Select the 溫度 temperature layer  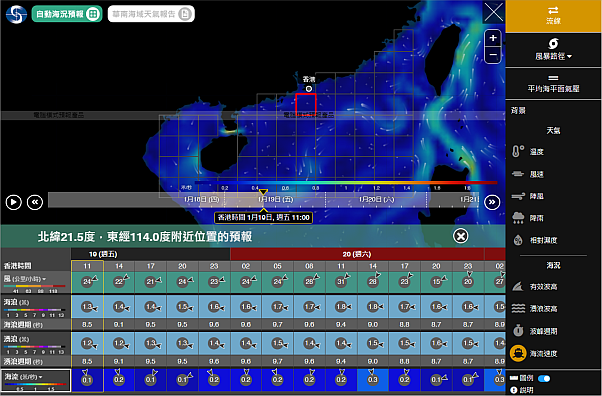click(x=528, y=151)
